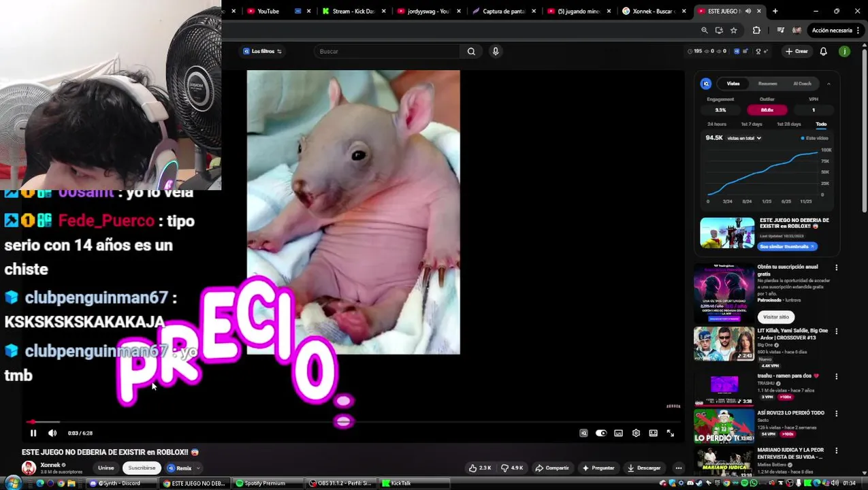
Task: Toggle the Este video chart legend
Action: pos(814,138)
